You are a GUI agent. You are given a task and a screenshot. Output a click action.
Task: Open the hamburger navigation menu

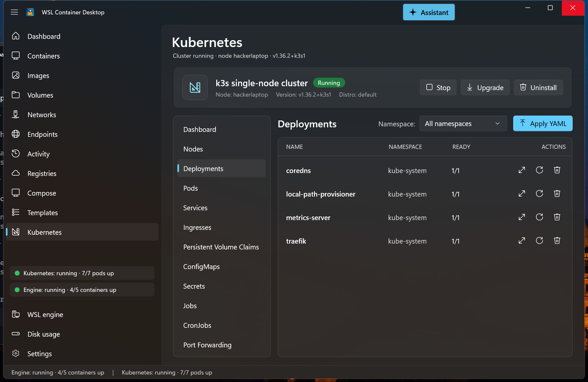click(14, 12)
